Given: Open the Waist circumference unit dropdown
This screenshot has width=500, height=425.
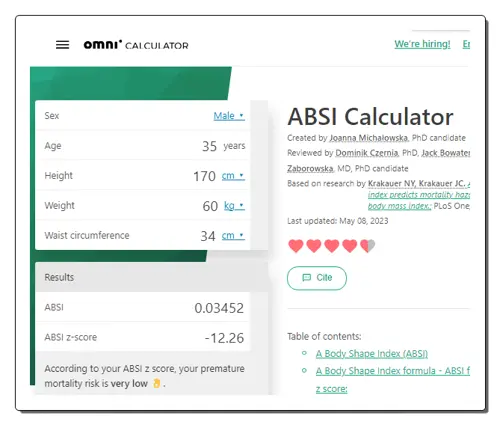Looking at the screenshot, I should point(233,236).
